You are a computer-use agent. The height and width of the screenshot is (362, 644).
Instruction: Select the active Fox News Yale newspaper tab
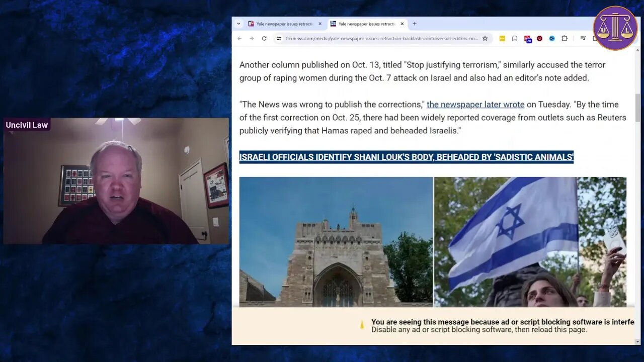coord(367,24)
